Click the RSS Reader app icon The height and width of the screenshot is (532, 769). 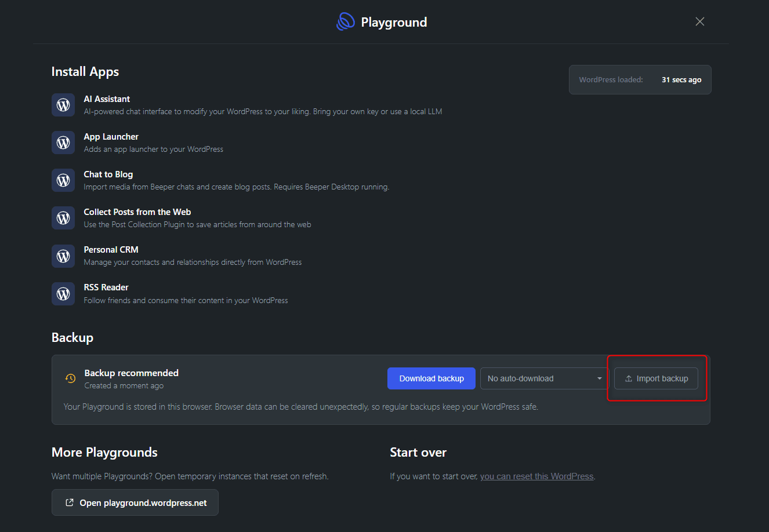tap(63, 294)
